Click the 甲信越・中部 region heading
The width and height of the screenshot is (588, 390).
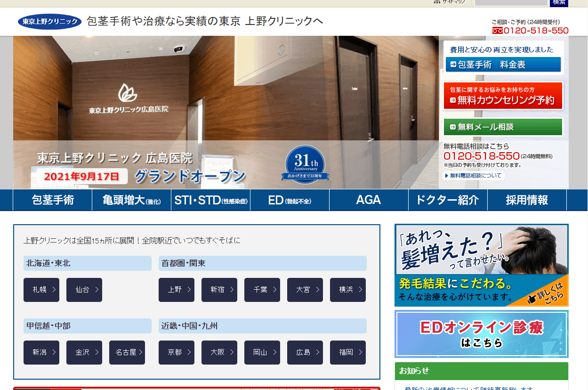click(88, 326)
